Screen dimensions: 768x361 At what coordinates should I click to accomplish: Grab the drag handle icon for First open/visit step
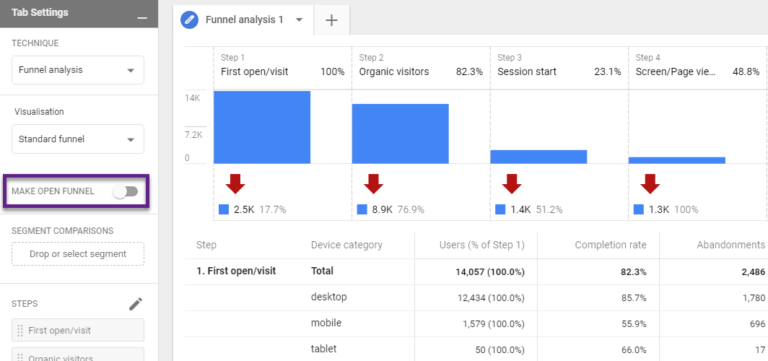click(20, 331)
